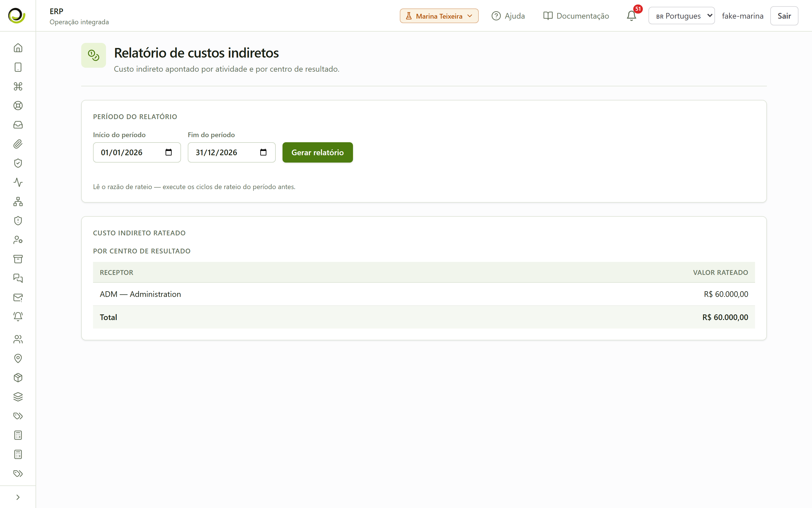Click the end date field 31/12/2026
812x508 pixels.
[x=231, y=152]
